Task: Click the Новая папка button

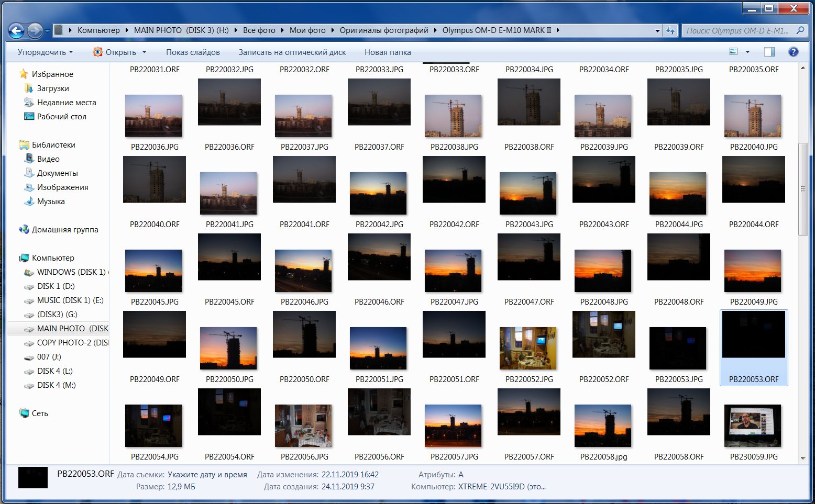Action: coord(387,52)
